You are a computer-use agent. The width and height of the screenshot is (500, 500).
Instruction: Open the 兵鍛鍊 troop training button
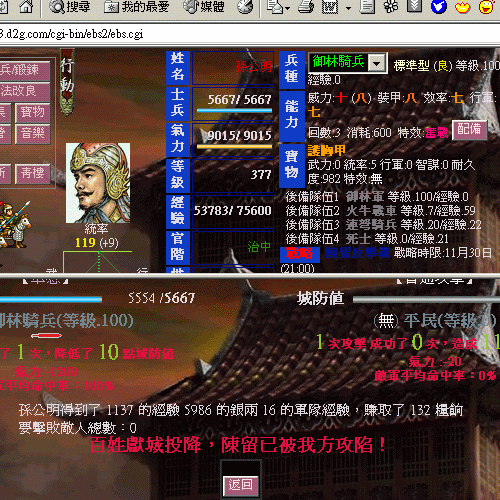click(x=24, y=70)
